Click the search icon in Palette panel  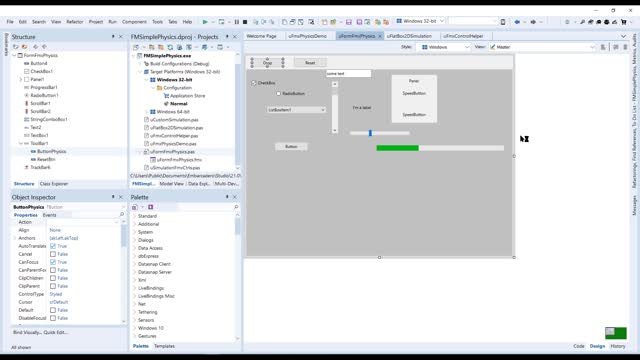[236, 207]
